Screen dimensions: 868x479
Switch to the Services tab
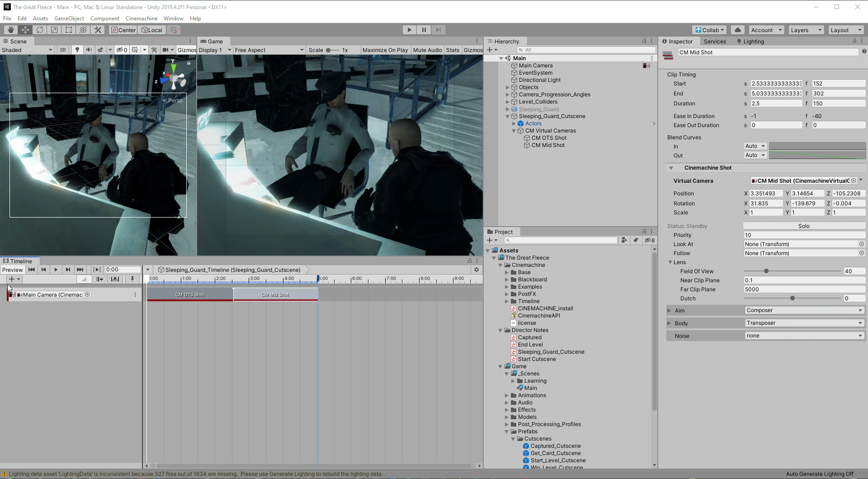715,41
